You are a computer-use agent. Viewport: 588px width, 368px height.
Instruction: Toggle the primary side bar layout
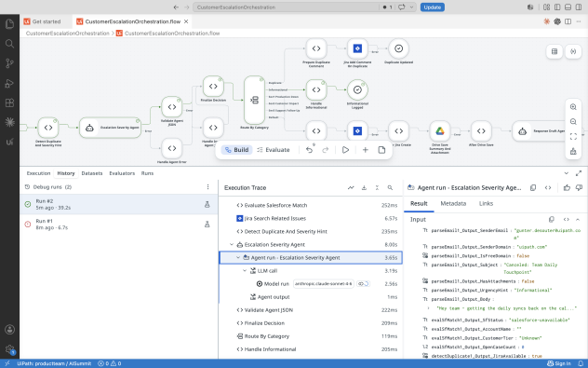pyautogui.click(x=557, y=7)
